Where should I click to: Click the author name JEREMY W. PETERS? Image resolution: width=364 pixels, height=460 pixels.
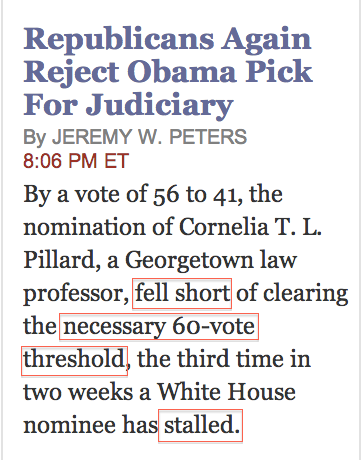149,137
